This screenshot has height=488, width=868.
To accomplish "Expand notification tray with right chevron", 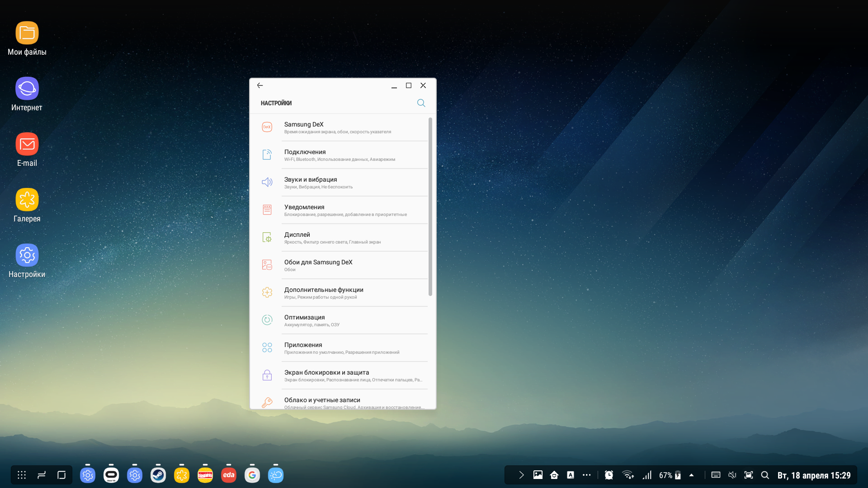I will (521, 475).
